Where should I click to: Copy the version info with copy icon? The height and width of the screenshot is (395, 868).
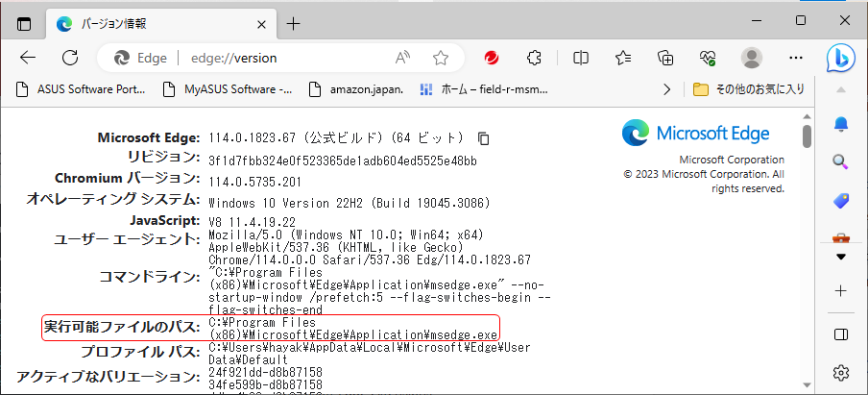485,138
